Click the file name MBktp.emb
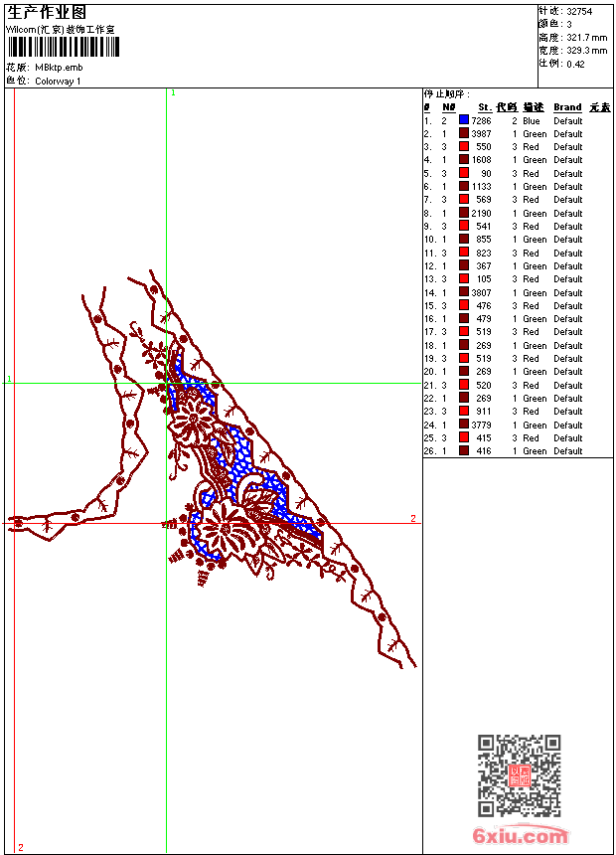This screenshot has width=616, height=855. click(x=59, y=68)
